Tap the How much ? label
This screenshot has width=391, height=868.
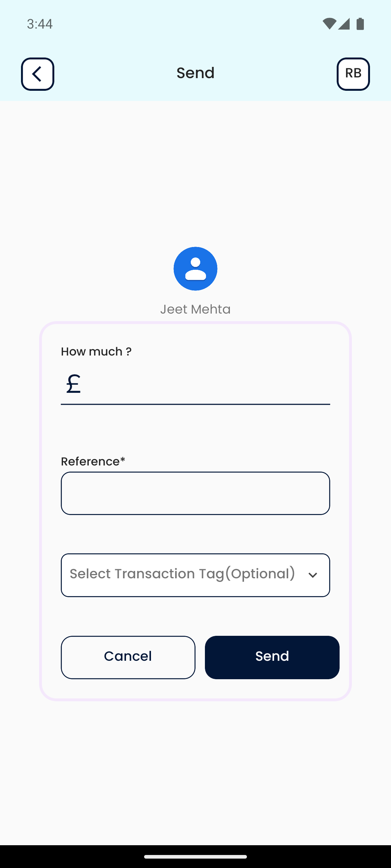[96, 352]
